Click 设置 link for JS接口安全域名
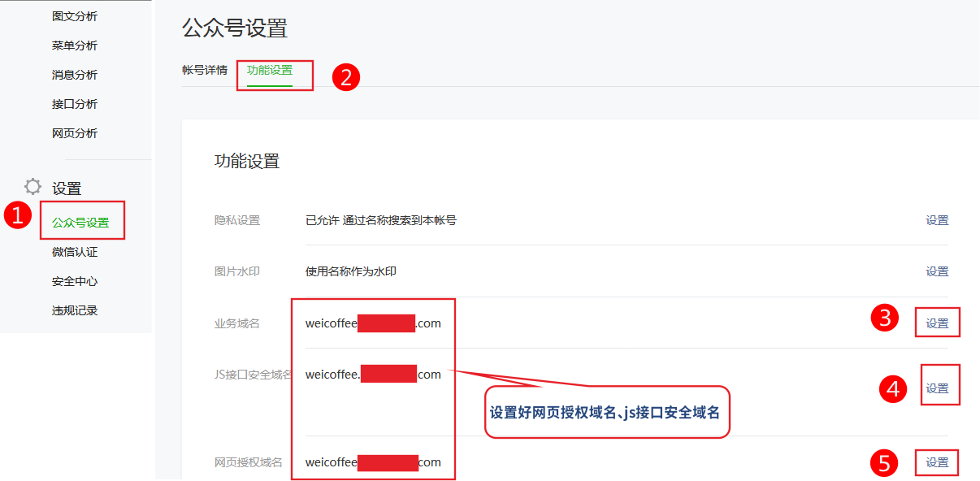Viewport: 980px width, 481px height. point(937,388)
